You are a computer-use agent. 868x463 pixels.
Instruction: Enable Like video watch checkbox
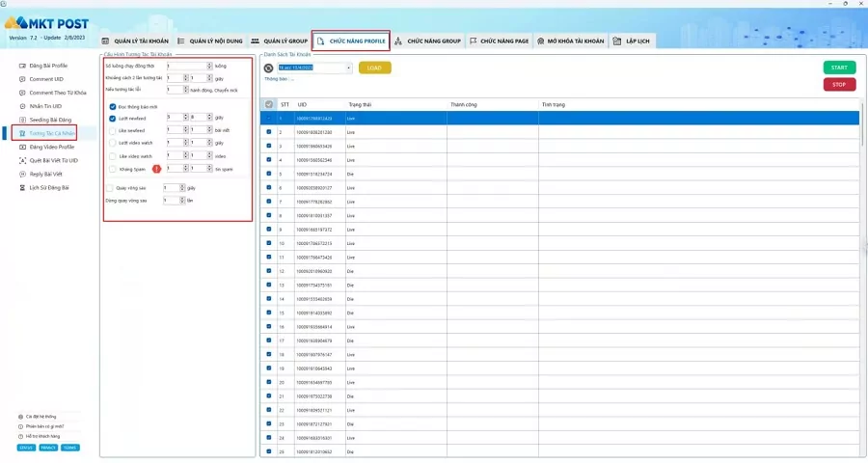pyautogui.click(x=113, y=156)
